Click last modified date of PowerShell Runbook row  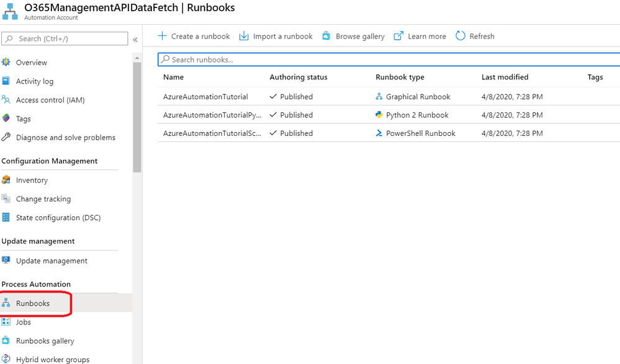pyautogui.click(x=512, y=133)
